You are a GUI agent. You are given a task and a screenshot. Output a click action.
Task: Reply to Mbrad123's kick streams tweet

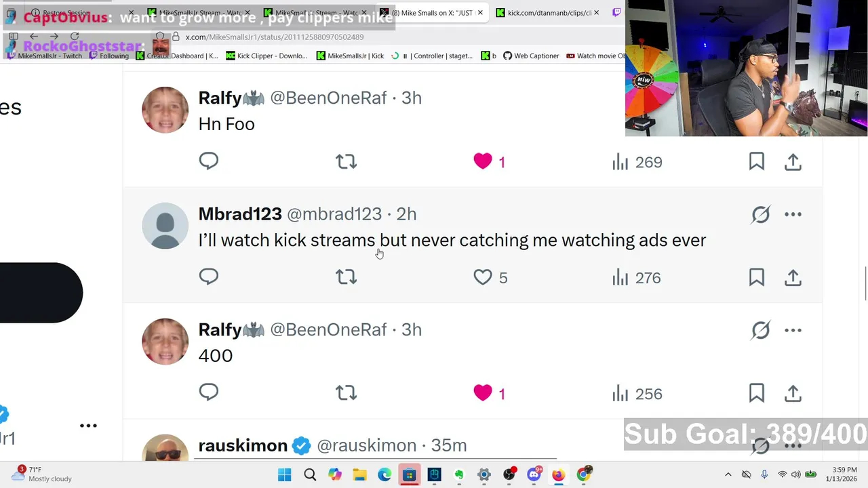click(209, 277)
